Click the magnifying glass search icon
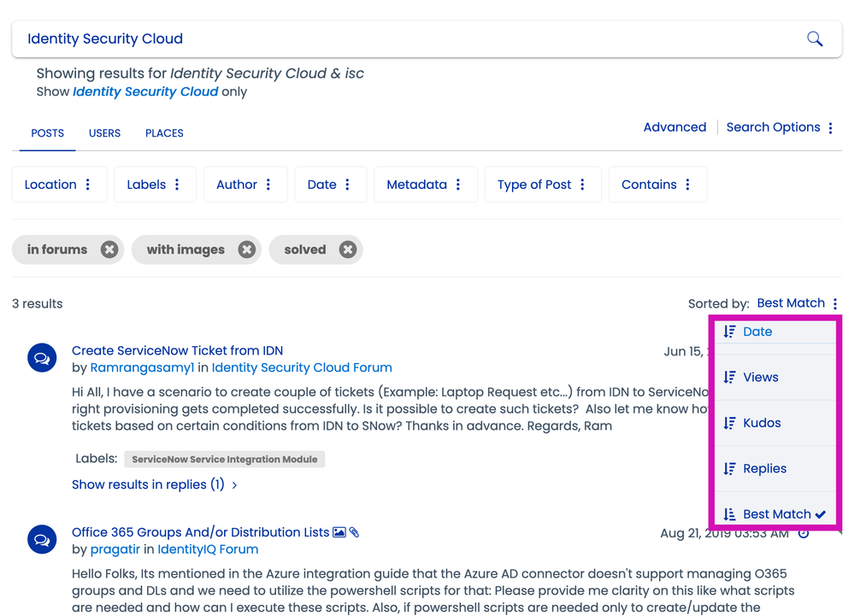The height and width of the screenshot is (616, 854). [x=814, y=38]
